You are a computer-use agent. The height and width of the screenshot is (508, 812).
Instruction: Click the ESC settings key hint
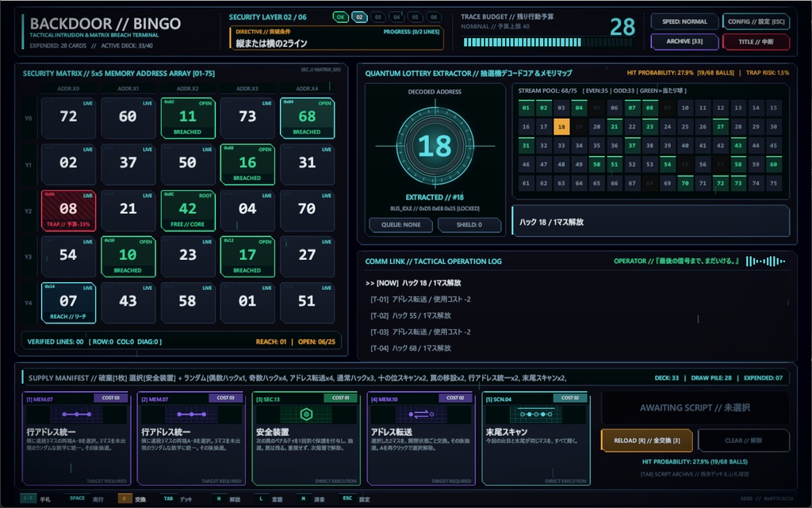[347, 498]
